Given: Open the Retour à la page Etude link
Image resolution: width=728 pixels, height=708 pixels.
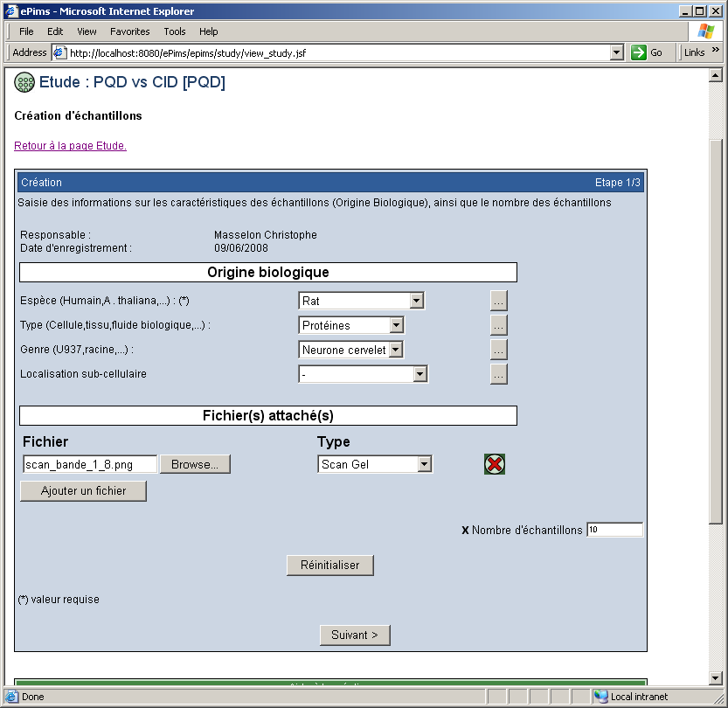Looking at the screenshot, I should pyautogui.click(x=70, y=146).
